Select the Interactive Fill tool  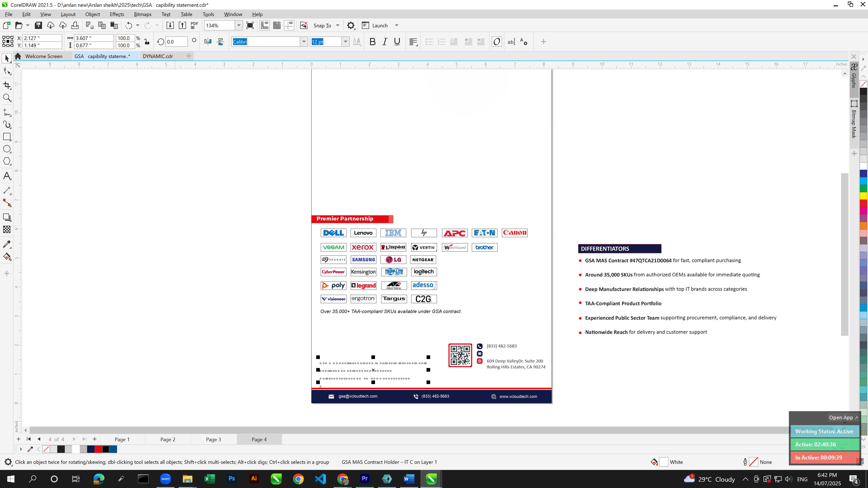coord(7,257)
